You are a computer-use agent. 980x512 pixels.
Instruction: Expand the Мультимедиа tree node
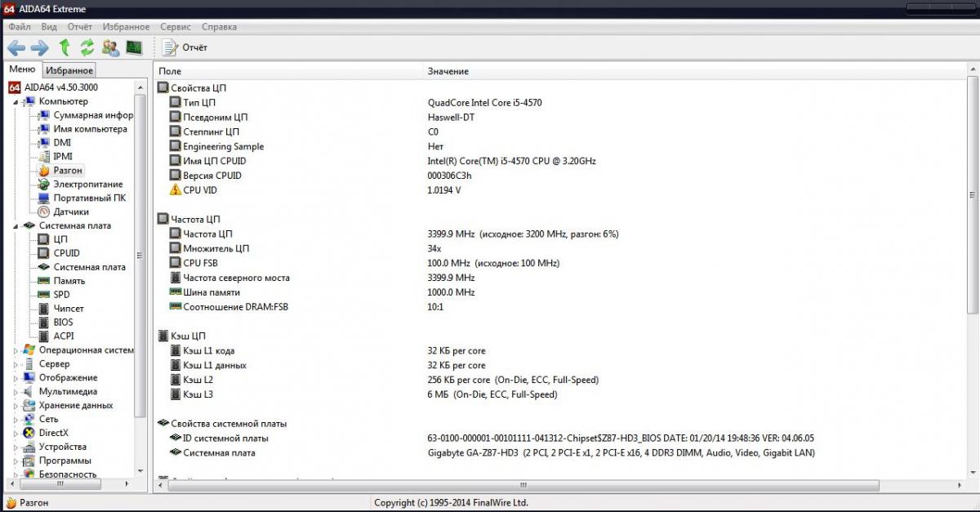tap(16, 392)
